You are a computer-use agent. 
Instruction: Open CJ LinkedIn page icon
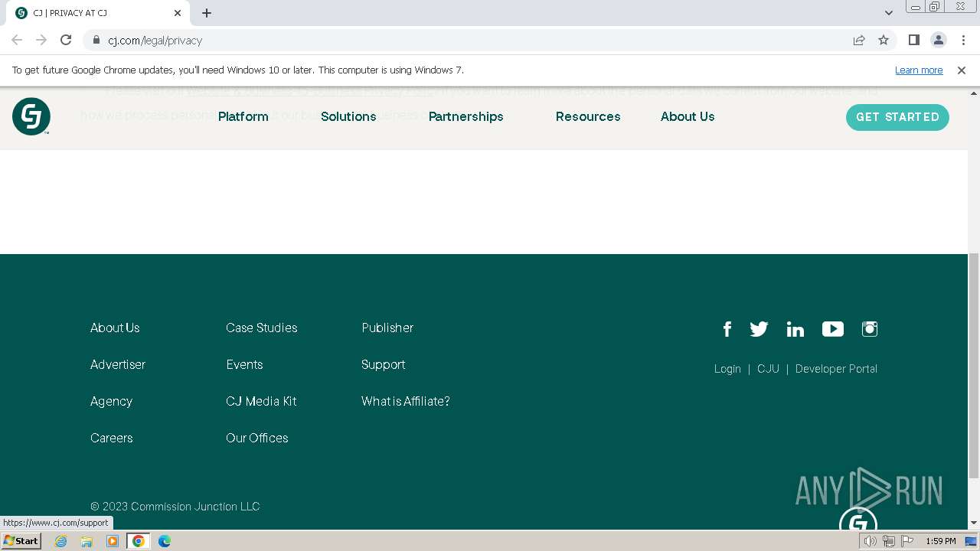795,330
